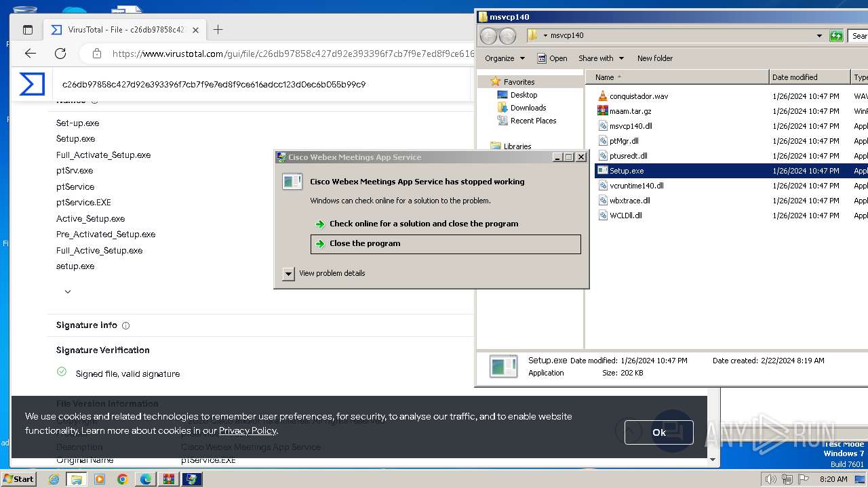Image resolution: width=868 pixels, height=488 pixels.
Task: Click the VirusTotal URL address field
Action: [x=292, y=54]
